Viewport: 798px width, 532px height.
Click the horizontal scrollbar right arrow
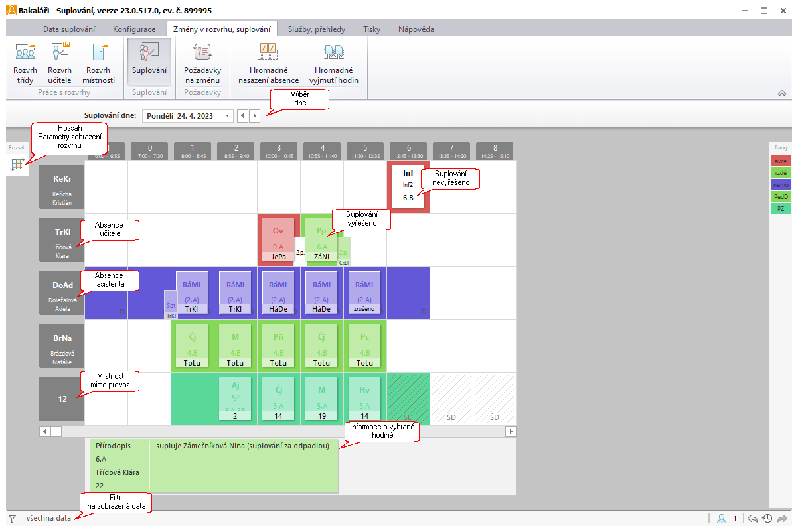tap(511, 431)
